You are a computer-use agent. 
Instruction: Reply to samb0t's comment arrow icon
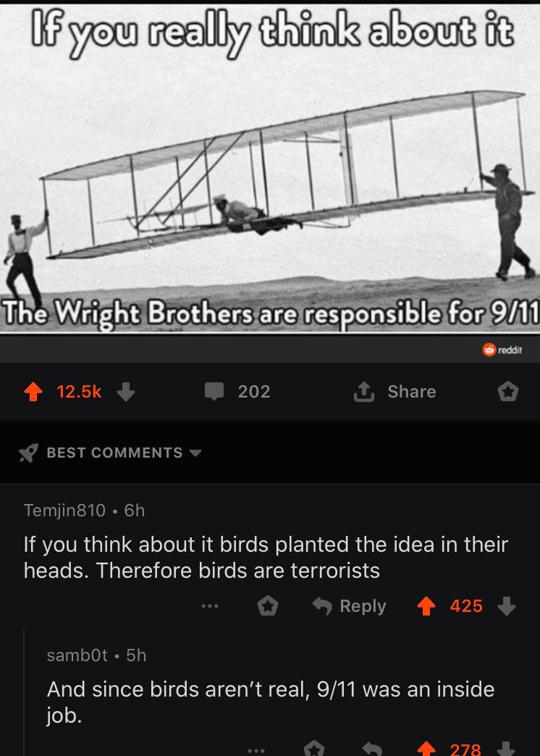point(372,749)
